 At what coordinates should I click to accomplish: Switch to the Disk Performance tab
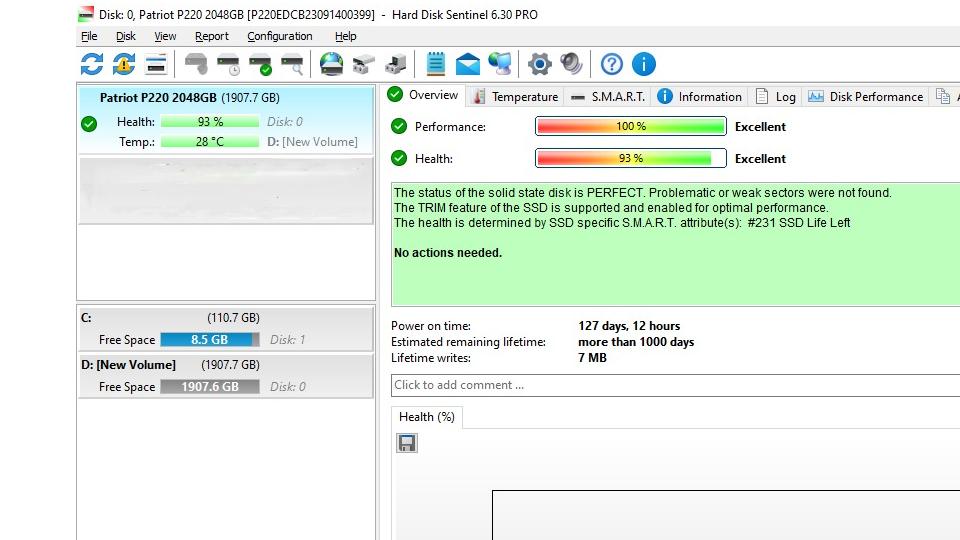pos(865,97)
